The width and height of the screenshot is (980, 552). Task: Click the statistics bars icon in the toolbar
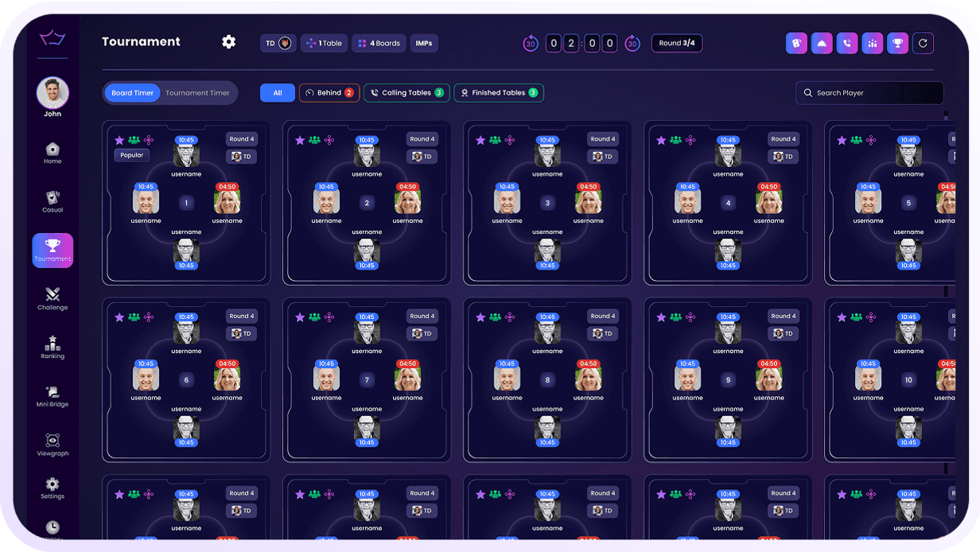pyautogui.click(x=873, y=43)
